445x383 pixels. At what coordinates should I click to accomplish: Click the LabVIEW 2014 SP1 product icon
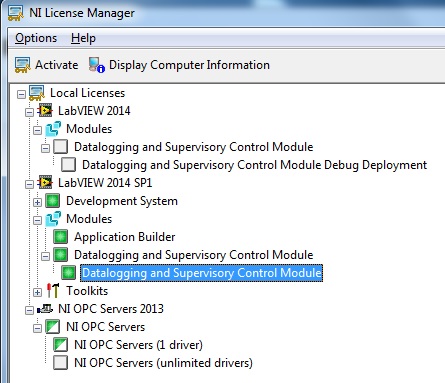(45, 183)
